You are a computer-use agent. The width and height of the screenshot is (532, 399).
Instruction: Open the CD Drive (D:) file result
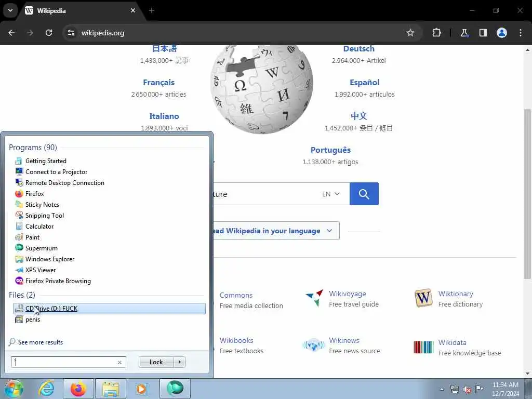(109, 309)
